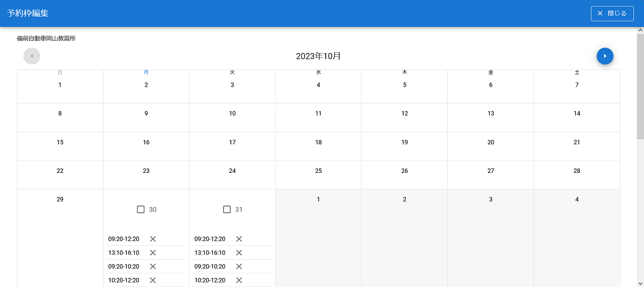Go to next month with right arrow

point(605,56)
